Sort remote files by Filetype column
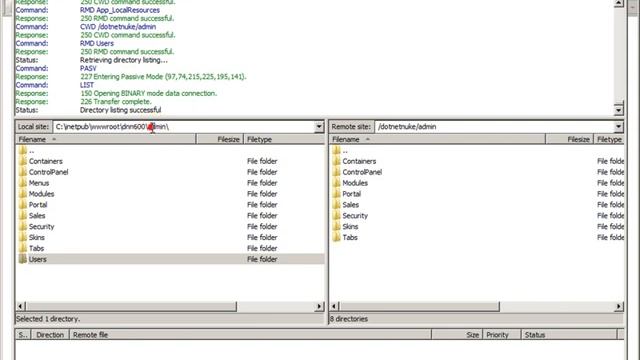 tap(609, 140)
